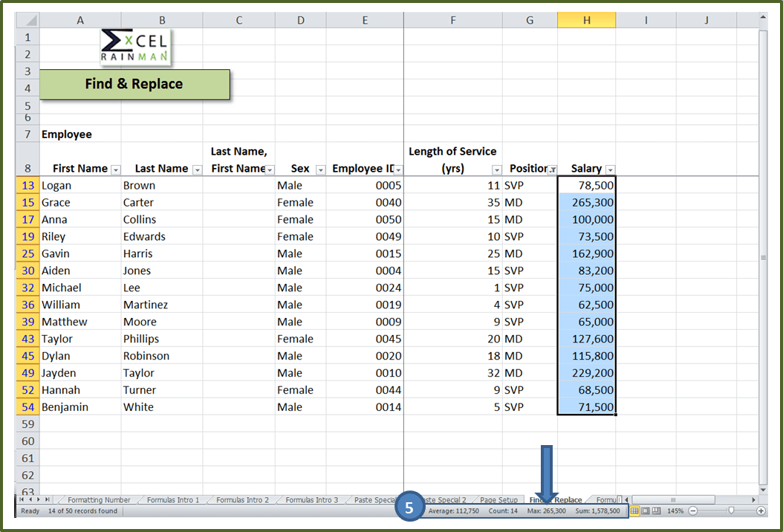Select the cell with salary 265,300
The width and height of the screenshot is (783, 532).
click(x=587, y=202)
